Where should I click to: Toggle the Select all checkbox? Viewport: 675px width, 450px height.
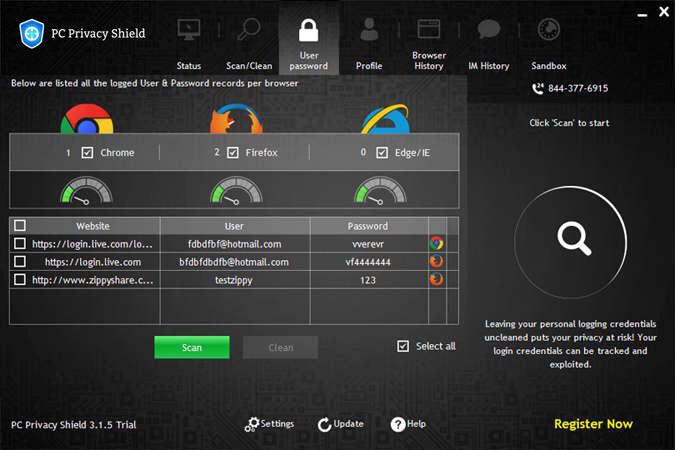tap(403, 346)
